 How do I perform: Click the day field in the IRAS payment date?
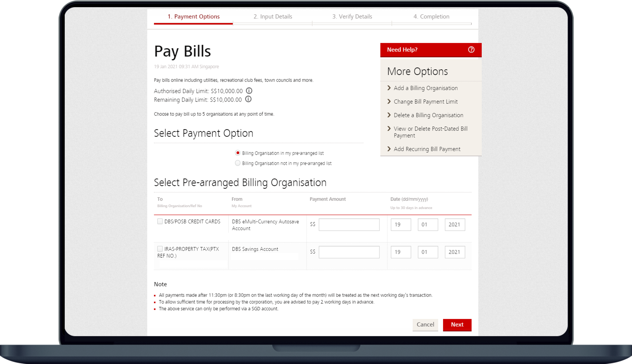401,252
